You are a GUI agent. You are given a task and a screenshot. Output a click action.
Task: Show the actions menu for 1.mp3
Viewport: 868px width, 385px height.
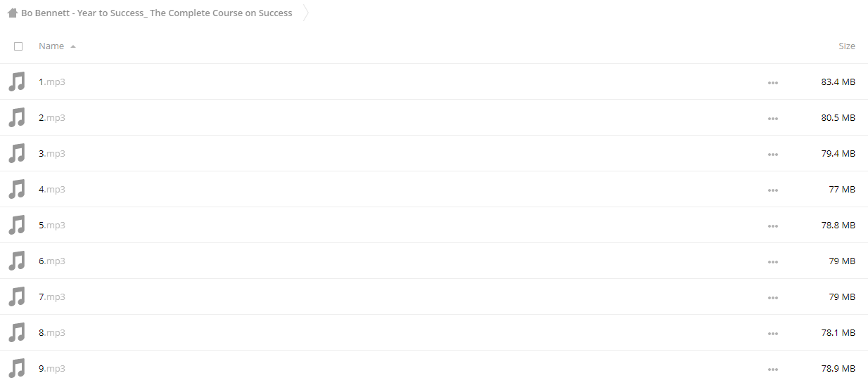773,83
